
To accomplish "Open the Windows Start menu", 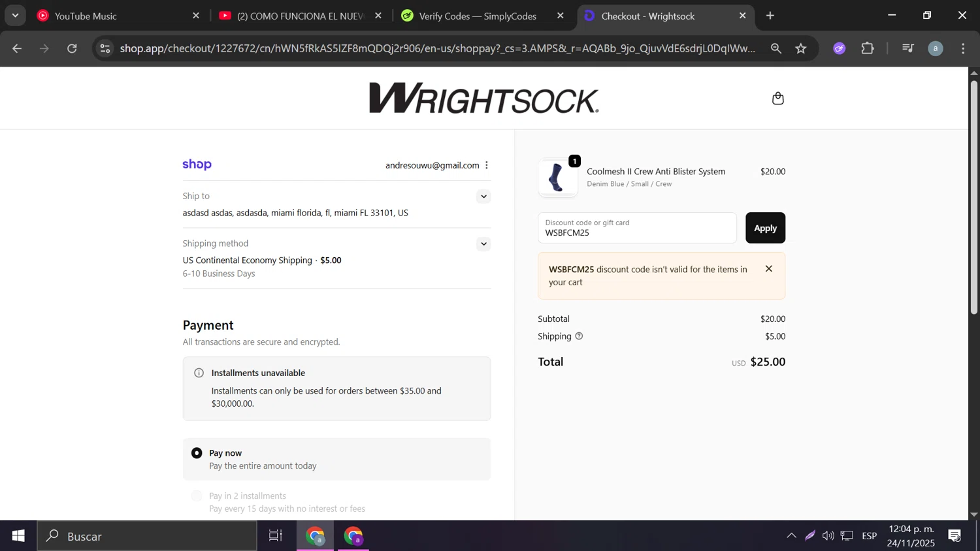I will (x=18, y=536).
